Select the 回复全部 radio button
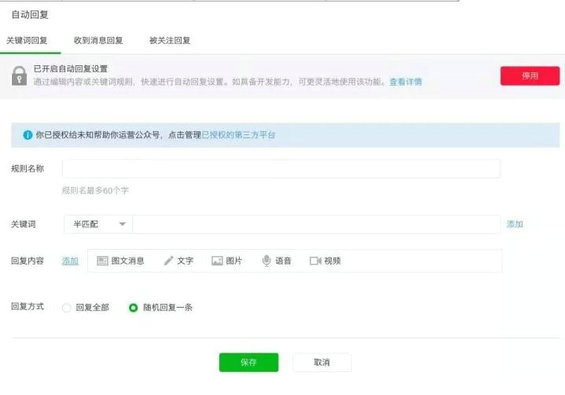 tap(66, 308)
